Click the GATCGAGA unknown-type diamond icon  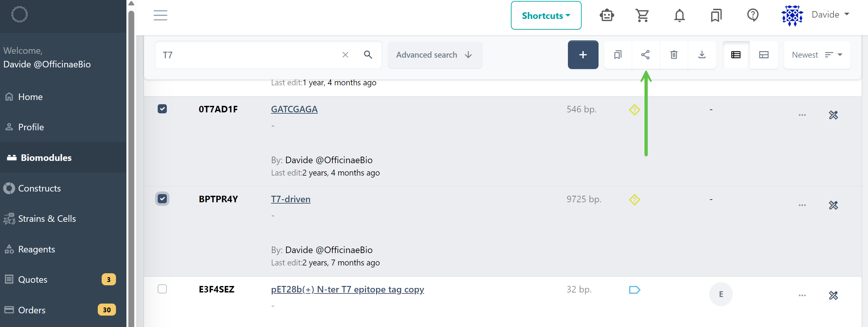(x=634, y=110)
